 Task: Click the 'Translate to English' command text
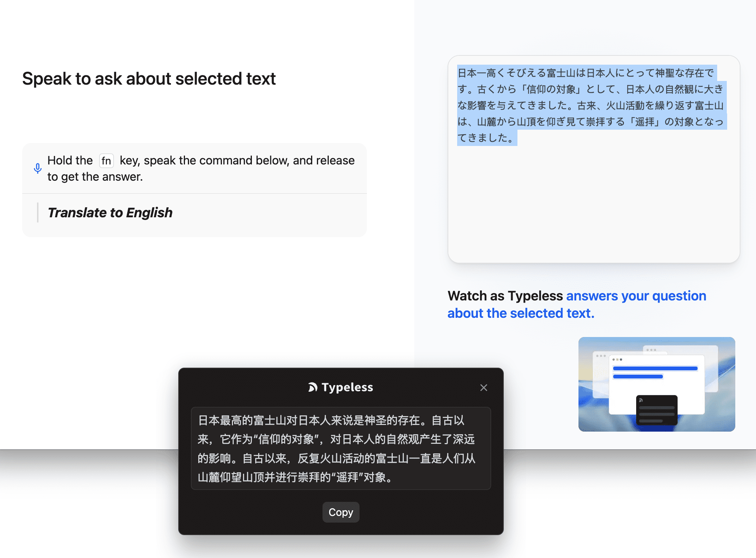pos(110,213)
